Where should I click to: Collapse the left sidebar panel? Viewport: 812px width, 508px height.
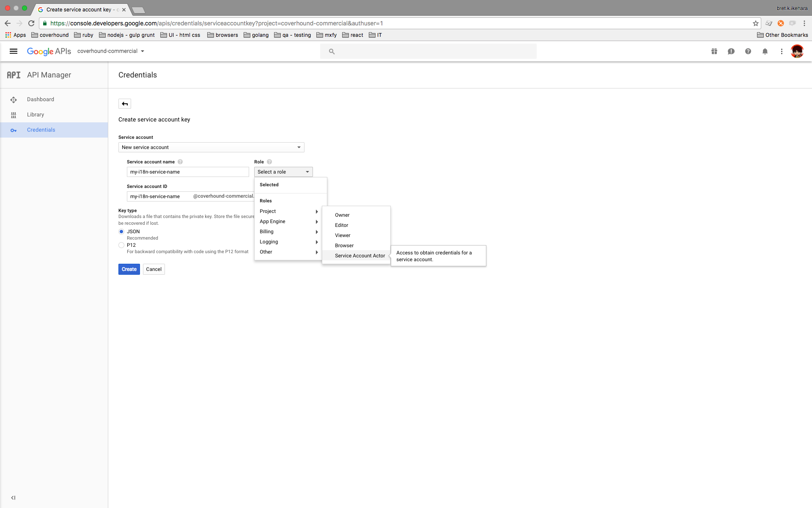[x=13, y=498]
